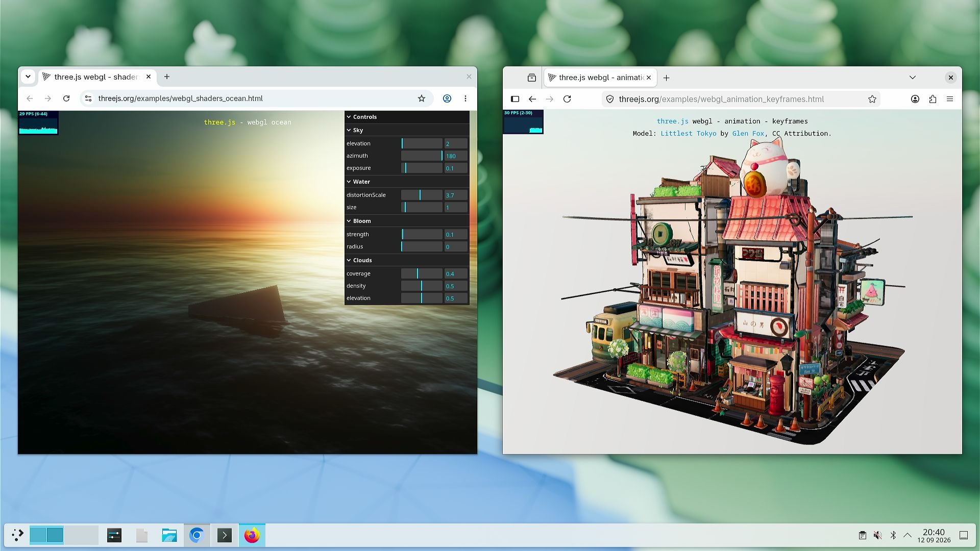Collapse the Sky folder
The image size is (980, 551).
coord(407,130)
